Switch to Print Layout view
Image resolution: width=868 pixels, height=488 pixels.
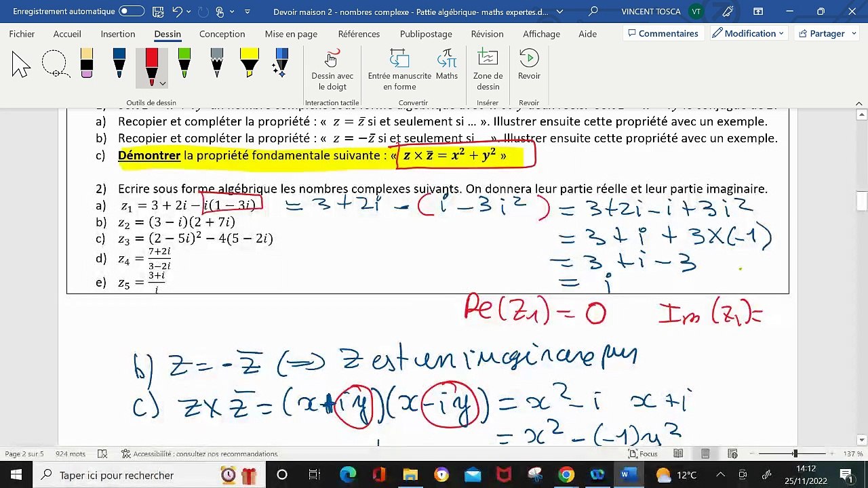[705, 454]
